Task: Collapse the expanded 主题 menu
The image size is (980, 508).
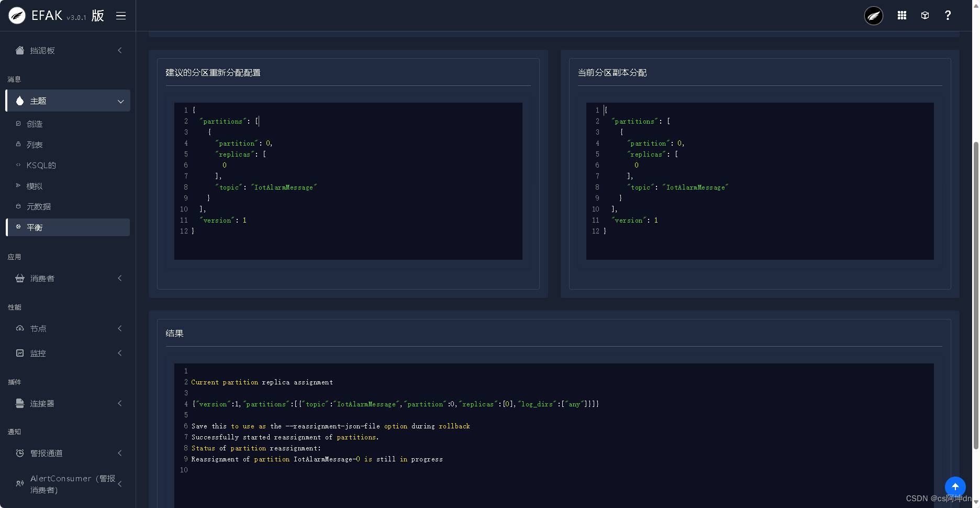Action: 120,101
